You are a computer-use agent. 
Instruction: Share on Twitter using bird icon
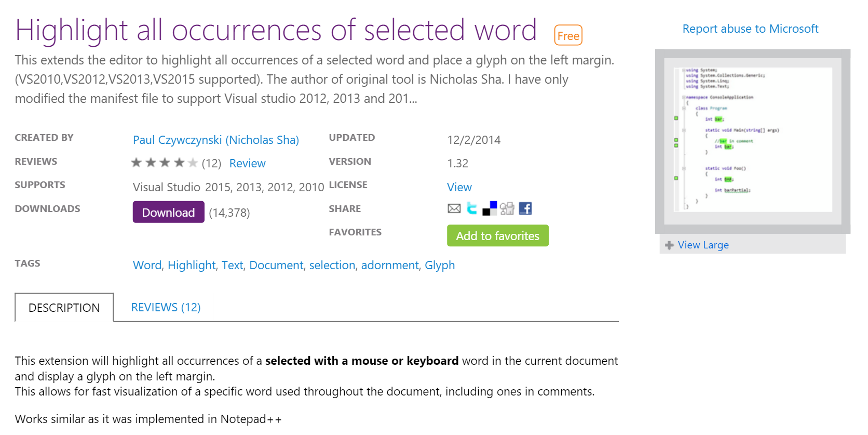[x=472, y=208]
